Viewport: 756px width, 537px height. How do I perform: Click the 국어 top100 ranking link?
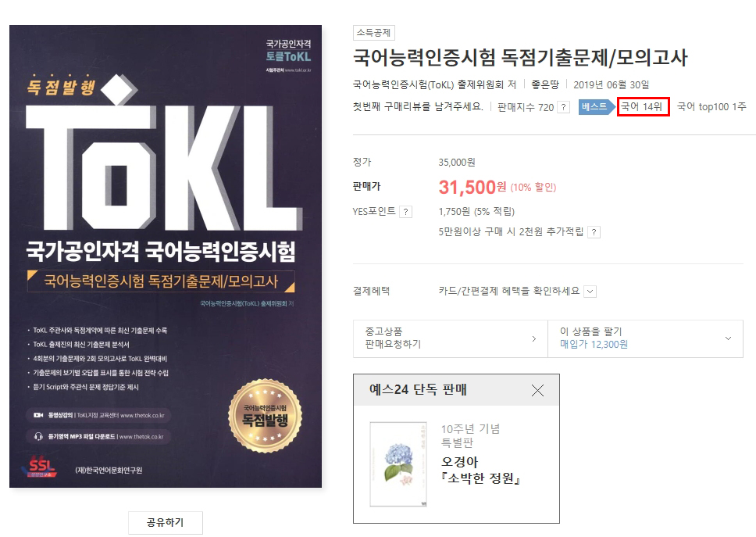(711, 106)
